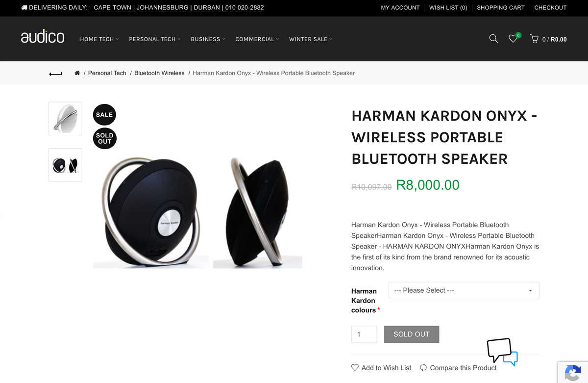
Task: Open the Bluetooth Wireless breadcrumb link
Action: coord(159,73)
